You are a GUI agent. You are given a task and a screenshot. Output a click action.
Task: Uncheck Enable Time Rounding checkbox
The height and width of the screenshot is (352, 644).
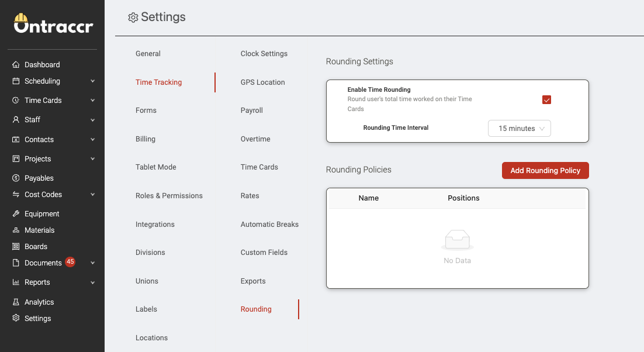click(x=546, y=100)
